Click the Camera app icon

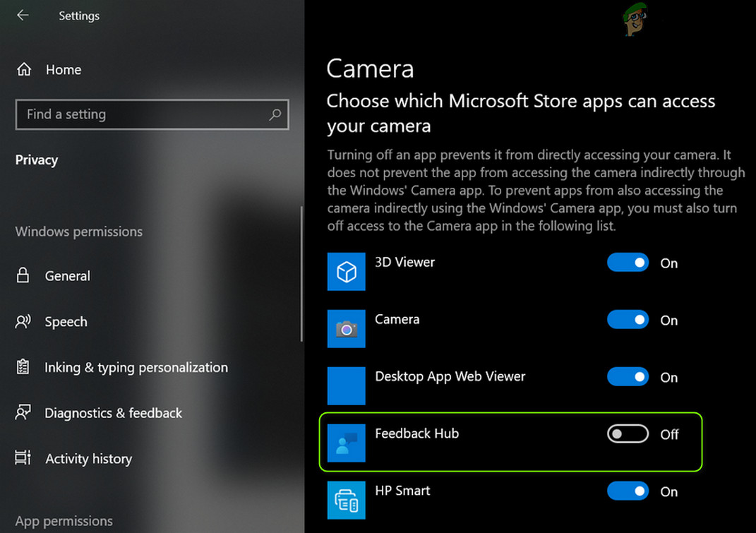(346, 328)
